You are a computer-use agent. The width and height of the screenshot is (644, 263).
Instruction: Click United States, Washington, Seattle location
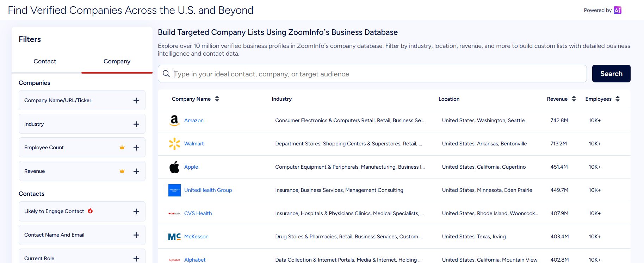[483, 120]
